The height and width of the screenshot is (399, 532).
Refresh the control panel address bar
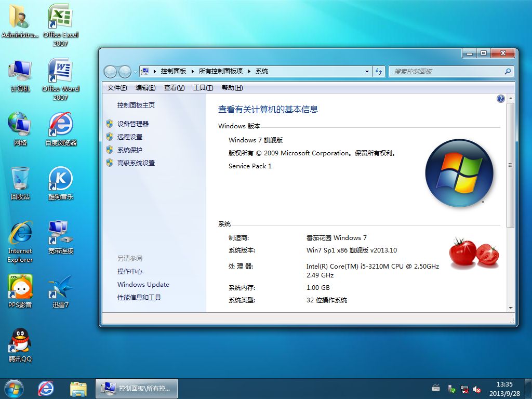[379, 71]
